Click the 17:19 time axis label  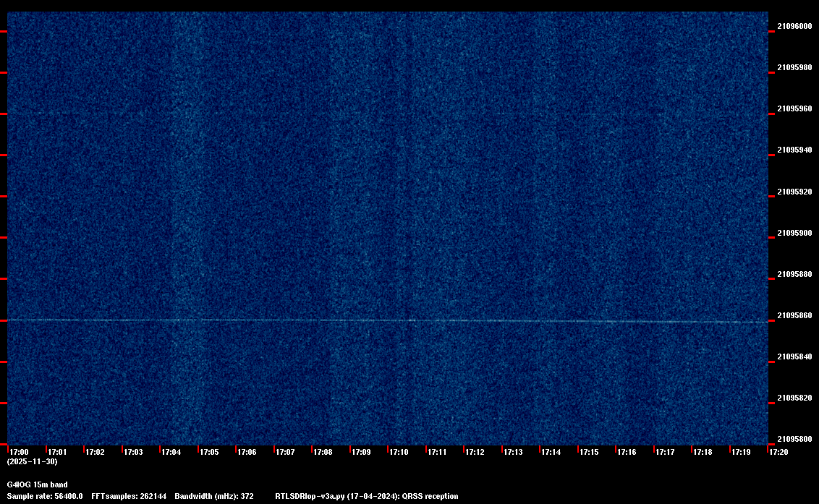(x=741, y=452)
